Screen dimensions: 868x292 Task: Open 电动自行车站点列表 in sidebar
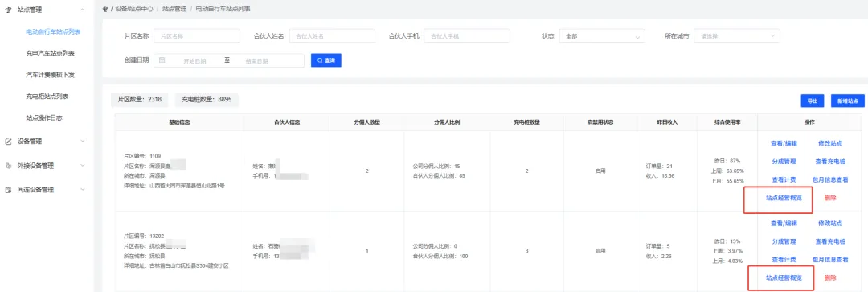(54, 31)
